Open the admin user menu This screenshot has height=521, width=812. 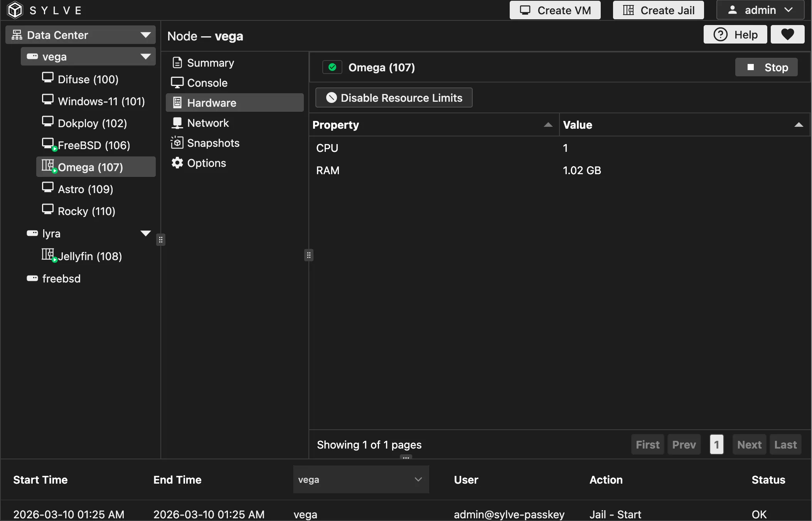[x=760, y=10]
